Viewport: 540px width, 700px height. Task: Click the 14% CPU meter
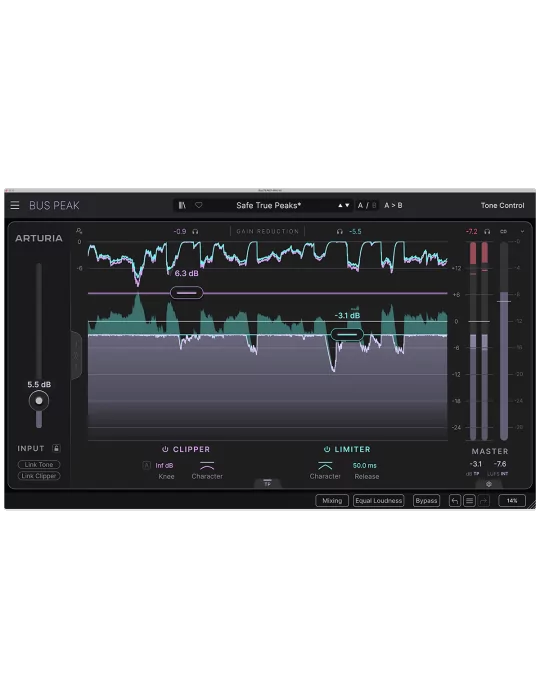pos(512,501)
